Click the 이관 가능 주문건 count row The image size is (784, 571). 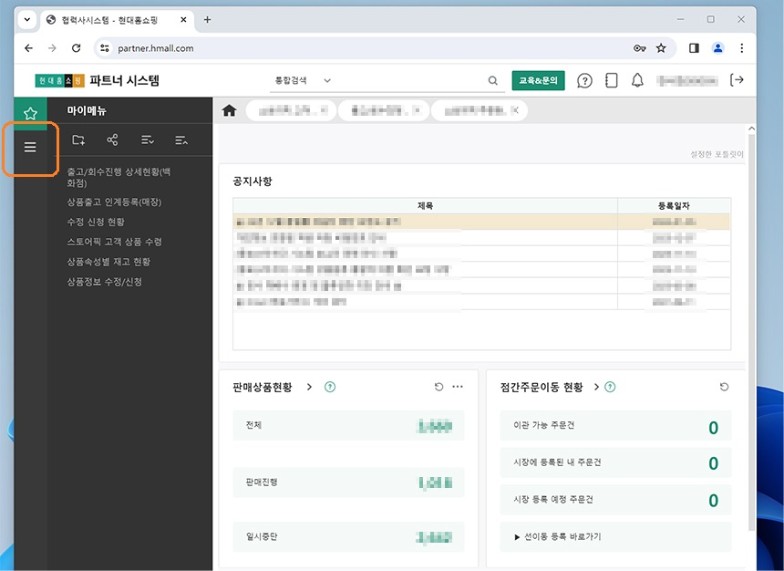point(616,426)
